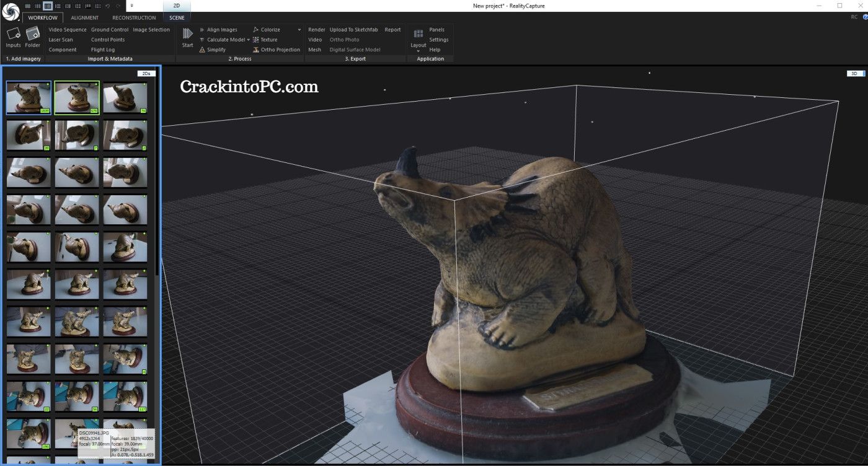
Task: Select the blue-outlined thumbnail with badge 1839
Action: tap(29, 98)
